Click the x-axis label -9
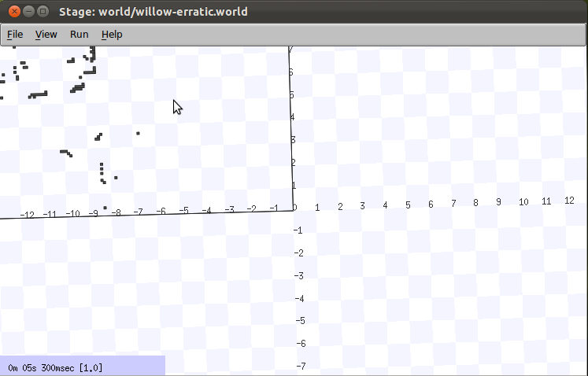588x376 pixels. pos(94,214)
